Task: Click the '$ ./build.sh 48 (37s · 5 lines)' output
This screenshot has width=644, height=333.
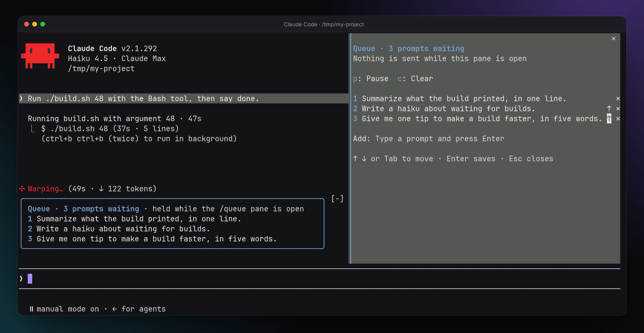Action: pos(110,129)
